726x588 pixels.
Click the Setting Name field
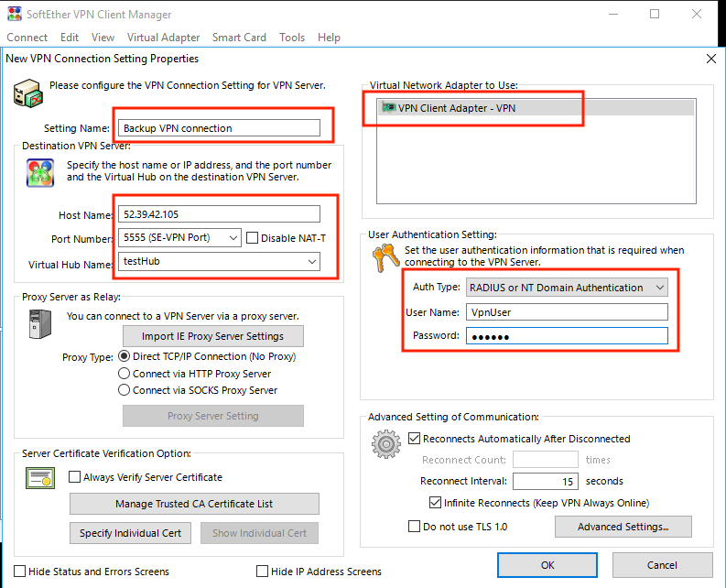pos(219,128)
